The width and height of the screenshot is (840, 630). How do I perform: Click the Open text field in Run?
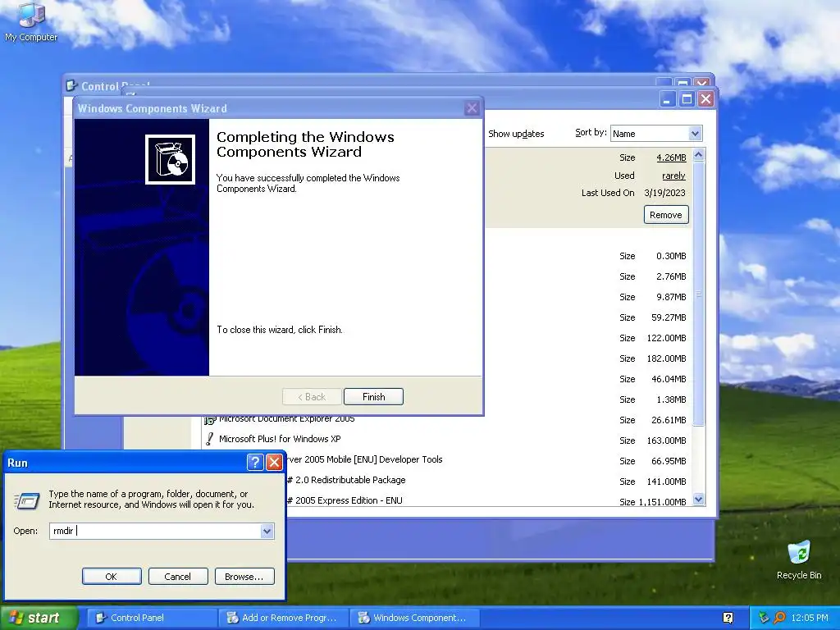tap(162, 531)
